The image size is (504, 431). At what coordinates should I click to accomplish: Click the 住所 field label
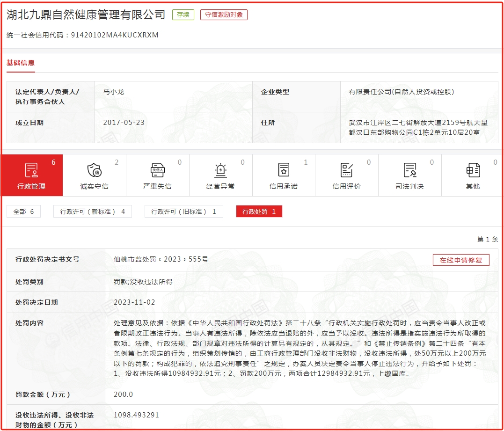(x=268, y=123)
